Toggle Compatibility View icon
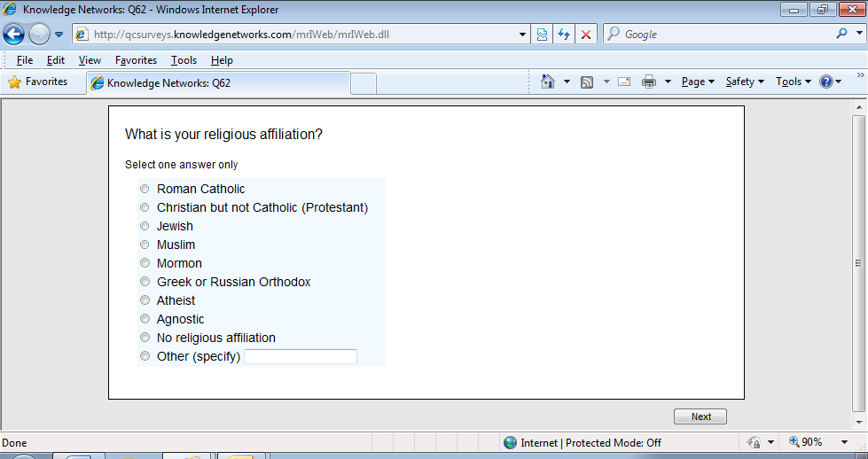868x459 pixels. [542, 35]
